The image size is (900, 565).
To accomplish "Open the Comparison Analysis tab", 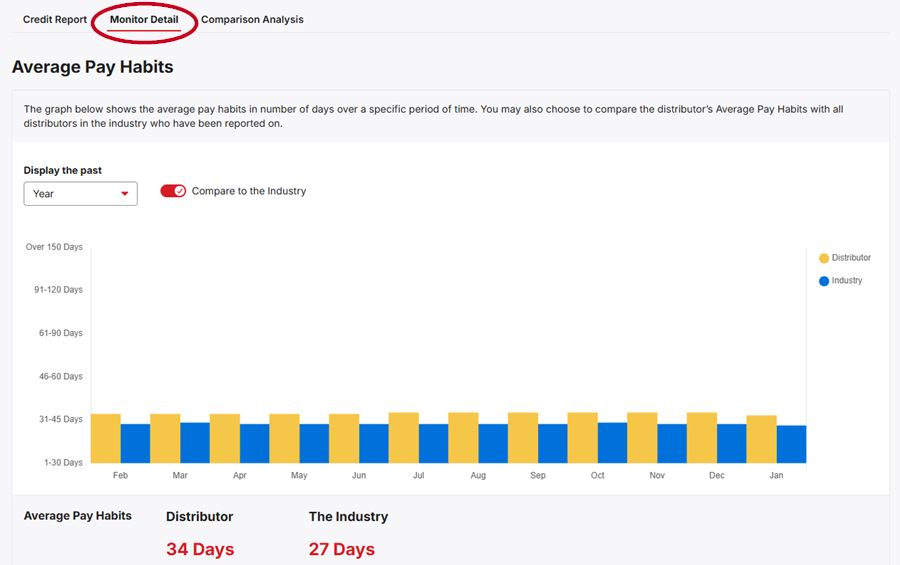I will click(x=252, y=20).
